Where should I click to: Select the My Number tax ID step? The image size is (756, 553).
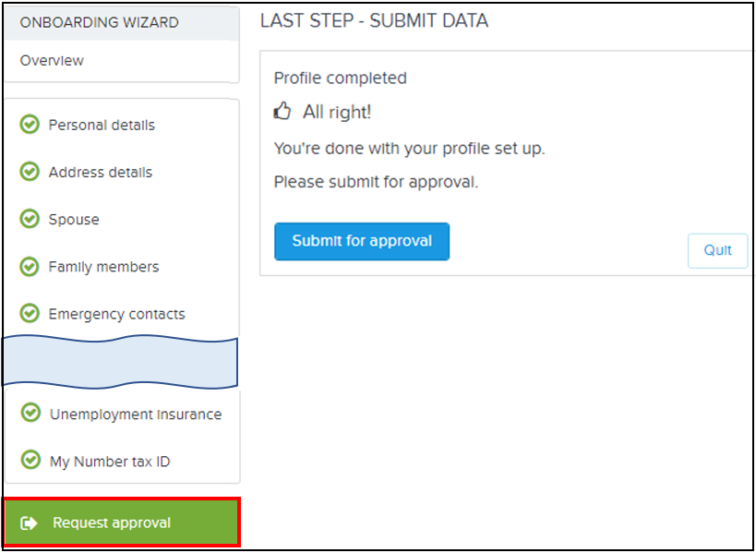pyautogui.click(x=110, y=462)
